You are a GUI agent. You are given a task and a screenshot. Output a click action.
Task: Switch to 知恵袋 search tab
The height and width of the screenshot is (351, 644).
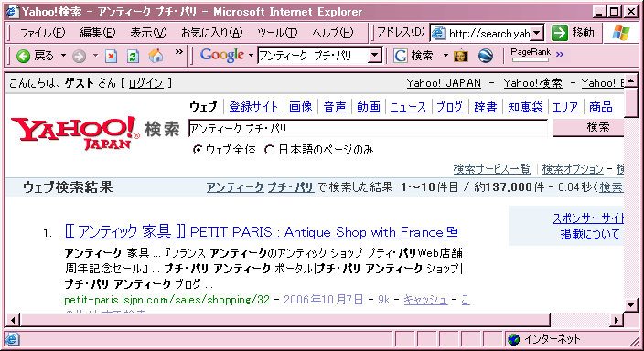tap(525, 107)
